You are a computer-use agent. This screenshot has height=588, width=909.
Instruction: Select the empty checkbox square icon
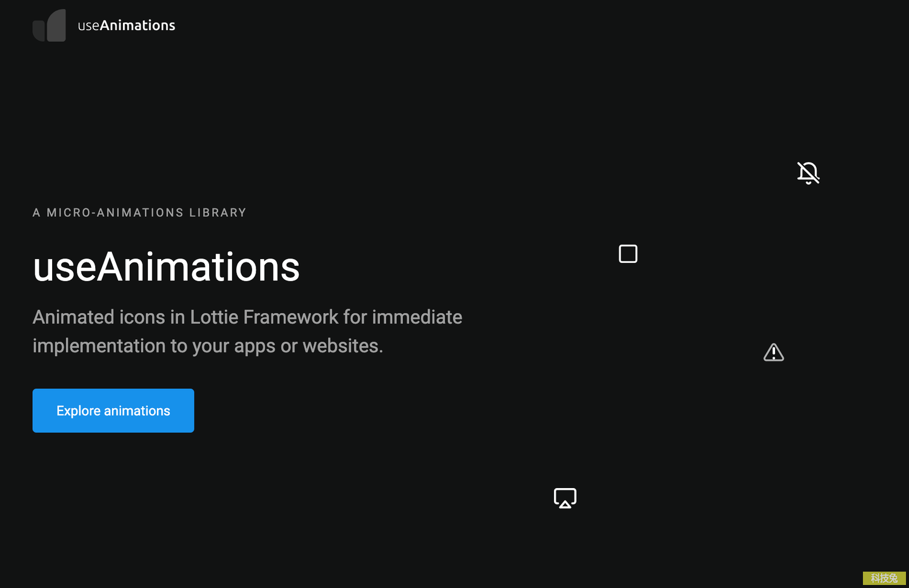(x=628, y=254)
